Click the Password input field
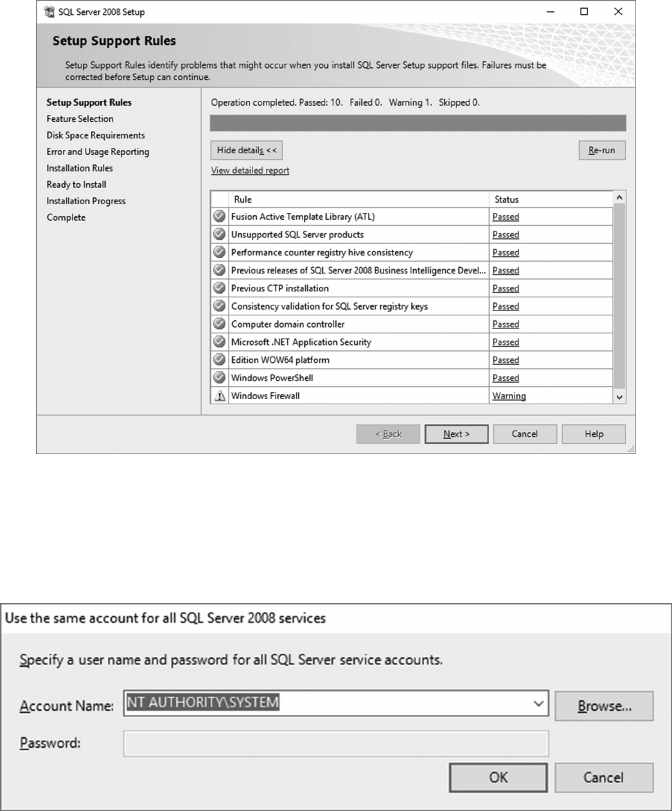Screen dimensions: 672x811 click(336, 744)
